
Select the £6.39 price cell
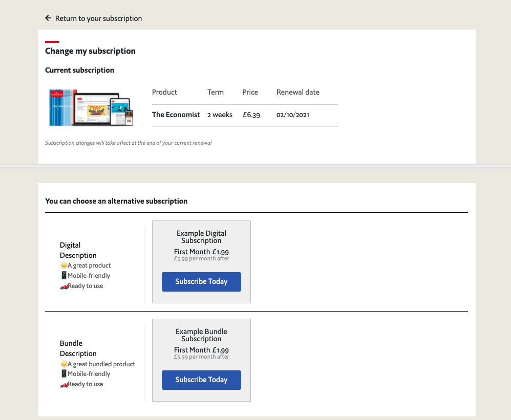(x=251, y=115)
